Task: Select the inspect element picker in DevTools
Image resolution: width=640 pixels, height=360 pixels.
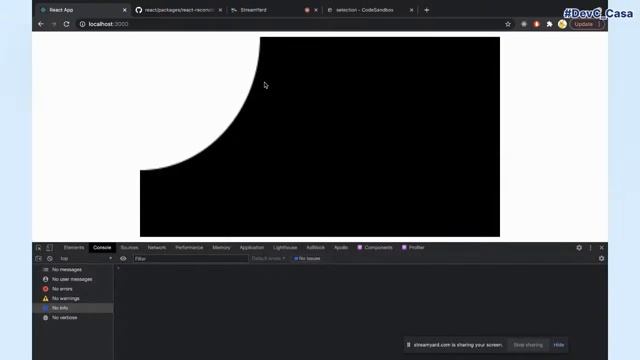Action: click(39, 248)
